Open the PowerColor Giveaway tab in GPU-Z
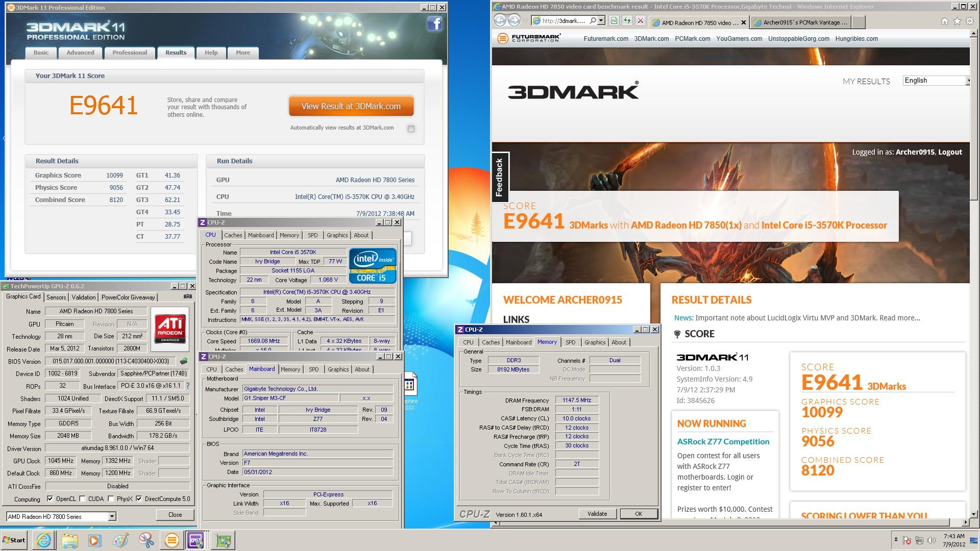980x551 pixels. [x=128, y=297]
